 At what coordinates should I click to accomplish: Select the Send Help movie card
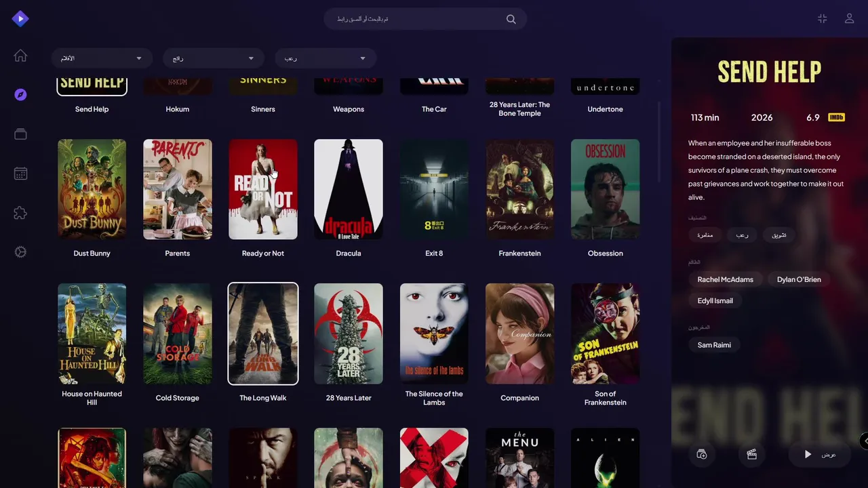pos(92,95)
